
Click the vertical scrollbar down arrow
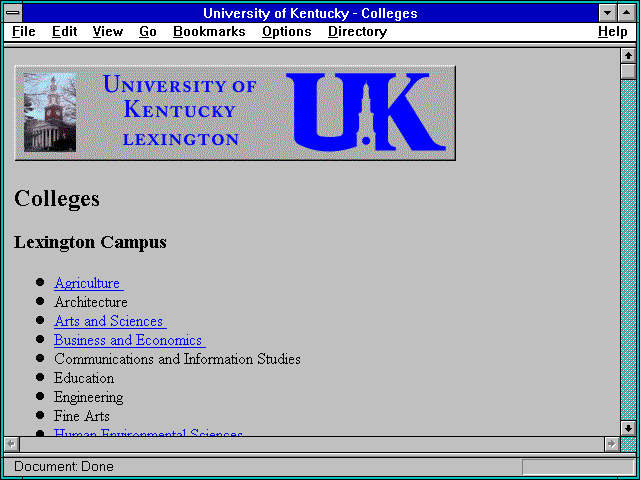pos(628,428)
